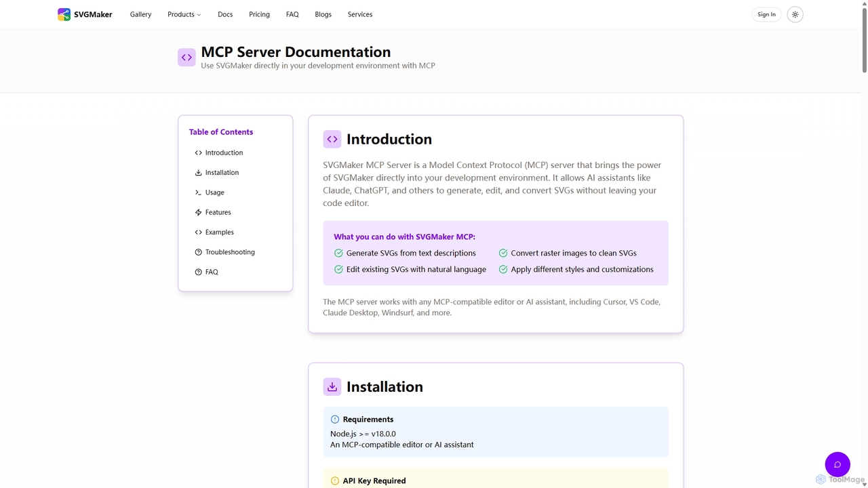Click the SVGMaker logo icon

tap(64, 14)
